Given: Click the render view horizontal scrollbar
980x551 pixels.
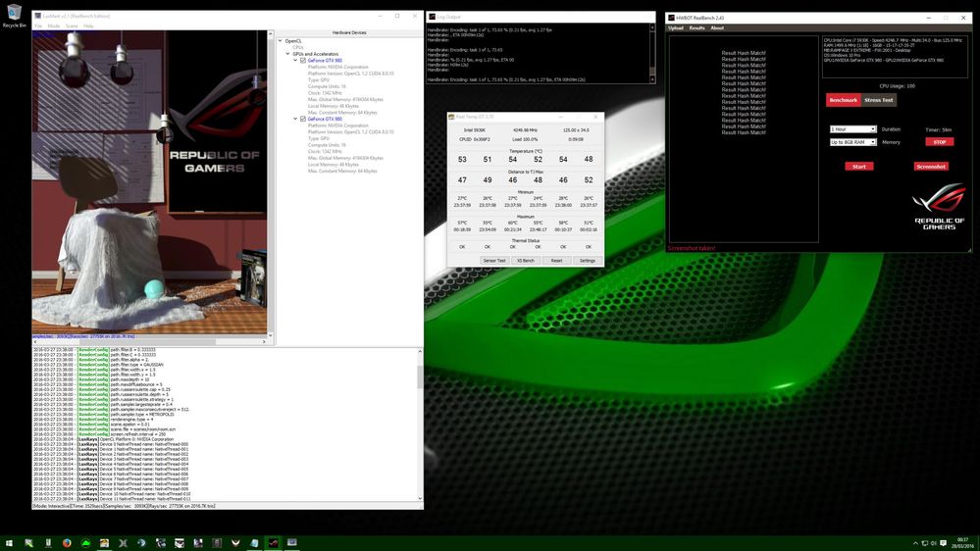Looking at the screenshot, I should [x=149, y=342].
